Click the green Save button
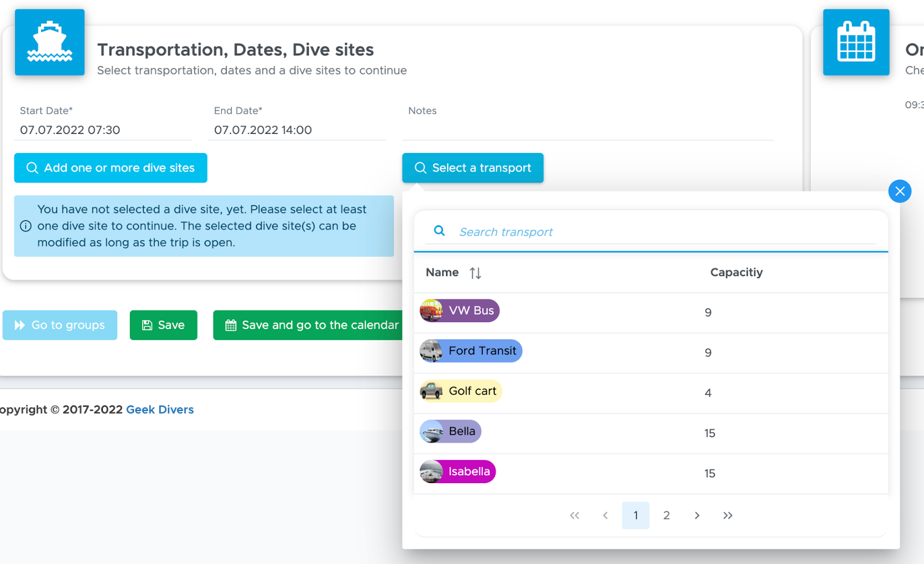 163,325
